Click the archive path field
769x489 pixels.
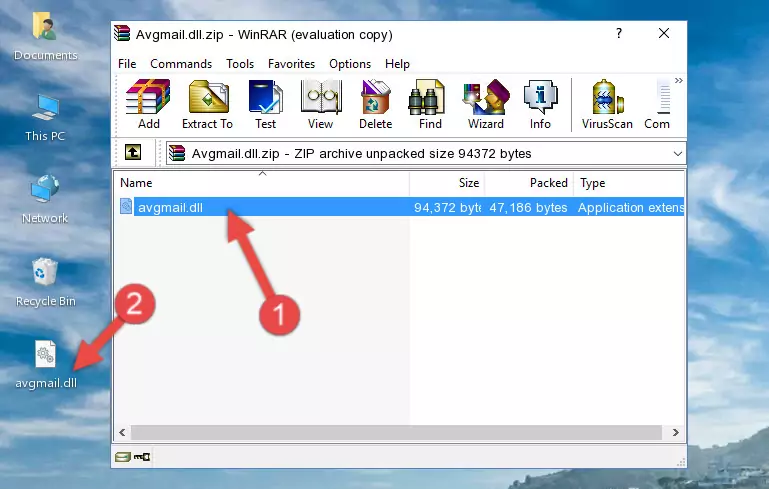coord(426,154)
